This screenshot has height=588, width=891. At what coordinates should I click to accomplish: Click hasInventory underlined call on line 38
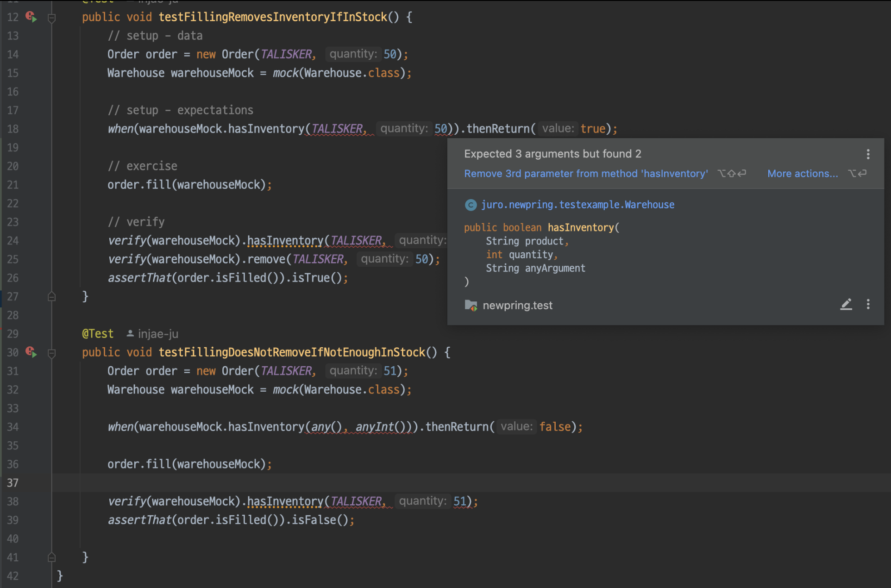(x=285, y=501)
